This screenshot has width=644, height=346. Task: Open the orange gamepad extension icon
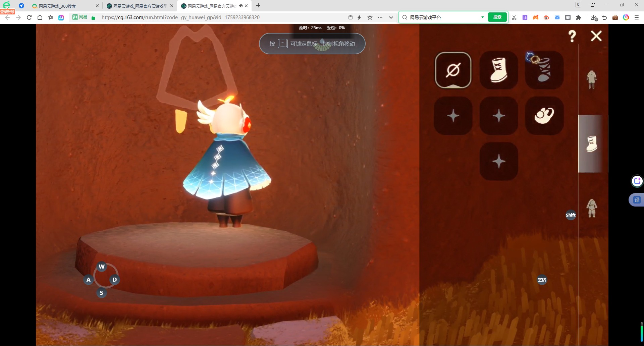(536, 17)
